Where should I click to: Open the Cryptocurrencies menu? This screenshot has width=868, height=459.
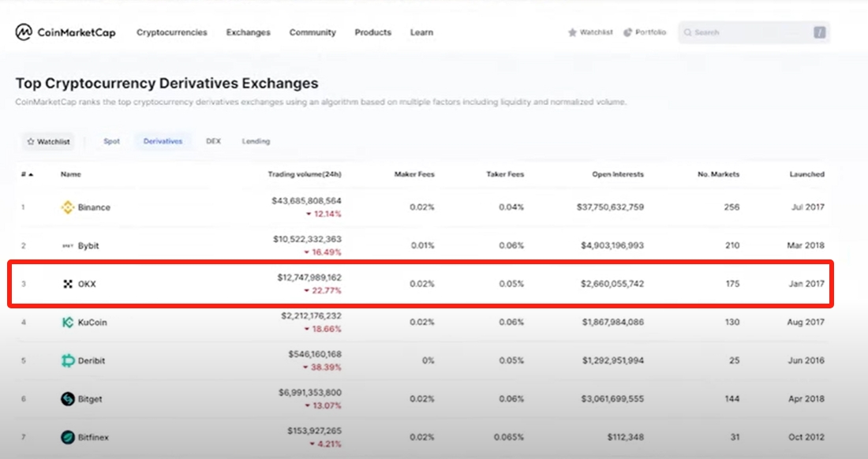click(171, 32)
